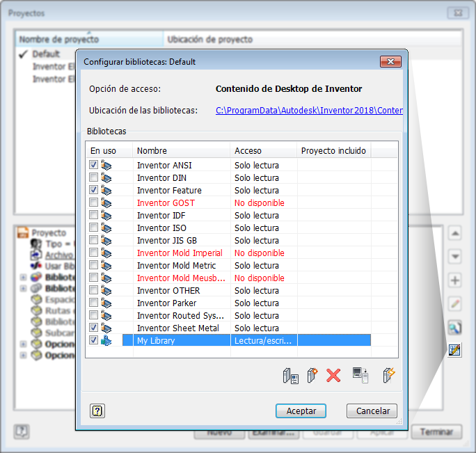Uncheck the My Library checkbox
This screenshot has height=453, width=476.
[93, 340]
